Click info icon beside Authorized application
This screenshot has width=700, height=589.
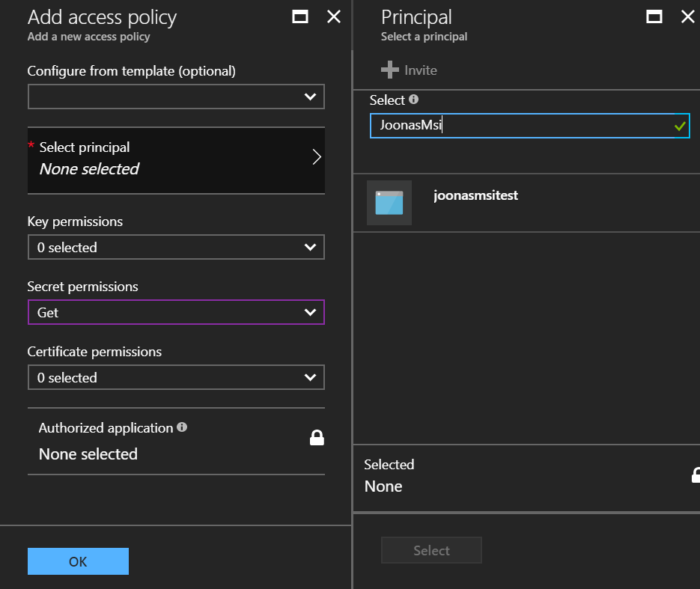pos(182,427)
